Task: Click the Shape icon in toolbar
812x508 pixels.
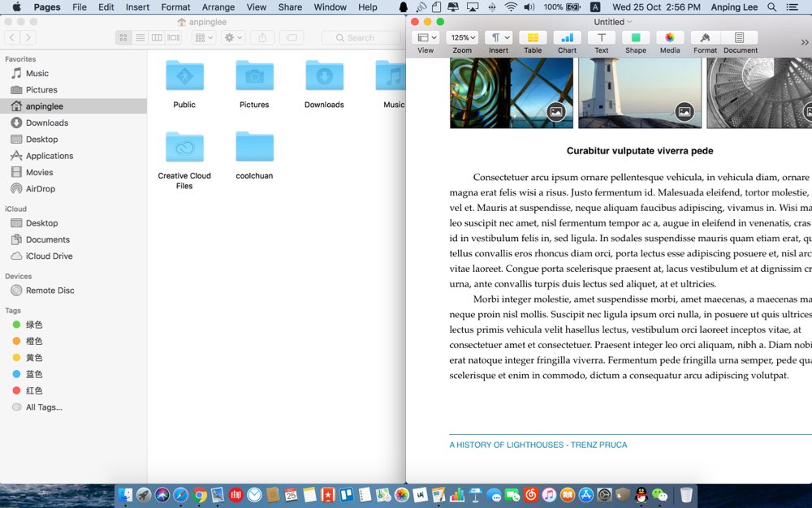Action: (x=636, y=38)
